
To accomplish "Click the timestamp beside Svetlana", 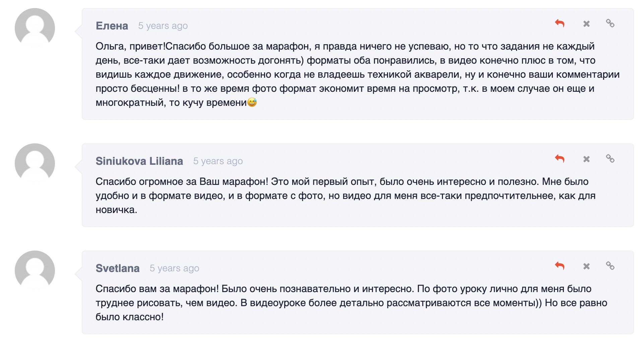I will 174,268.
